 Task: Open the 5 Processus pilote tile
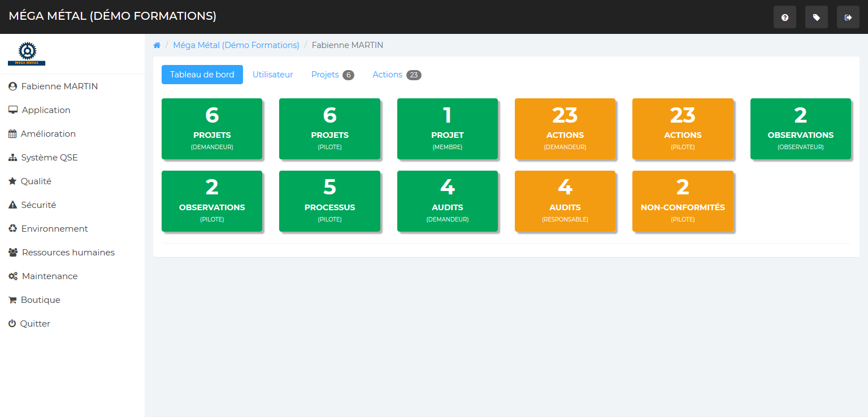pyautogui.click(x=329, y=201)
